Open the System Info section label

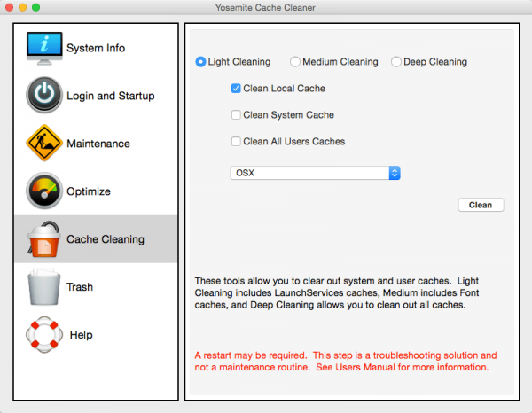pos(96,48)
